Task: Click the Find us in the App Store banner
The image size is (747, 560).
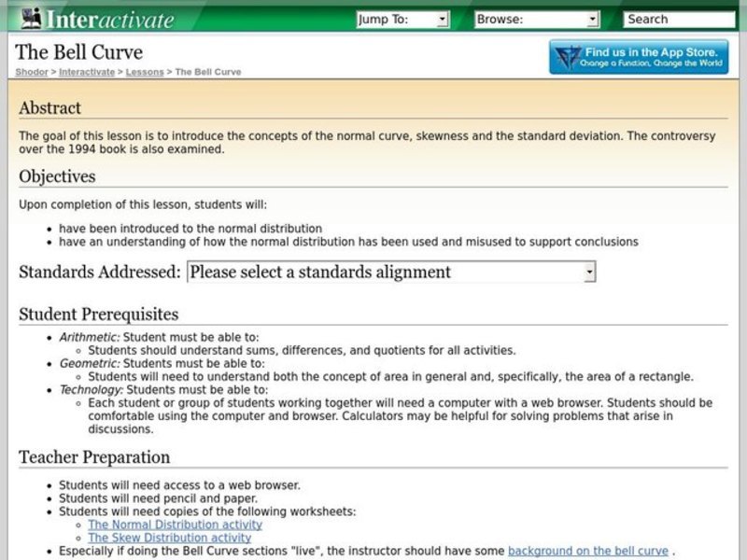Action: (x=640, y=57)
